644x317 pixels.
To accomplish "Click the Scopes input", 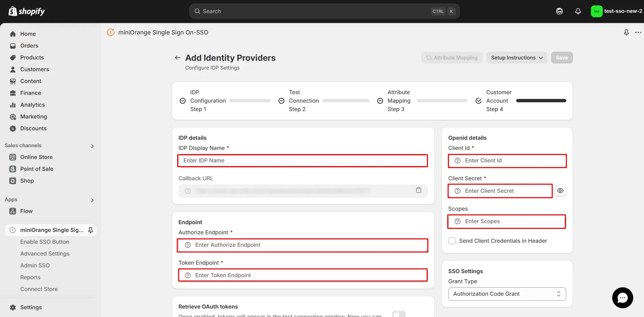I will [507, 221].
